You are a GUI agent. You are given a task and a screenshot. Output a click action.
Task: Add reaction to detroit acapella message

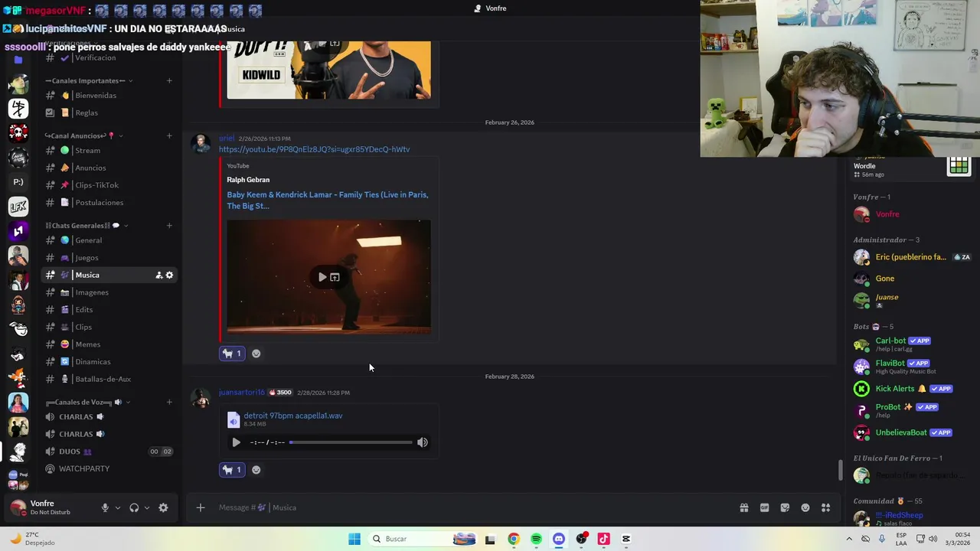[256, 470]
